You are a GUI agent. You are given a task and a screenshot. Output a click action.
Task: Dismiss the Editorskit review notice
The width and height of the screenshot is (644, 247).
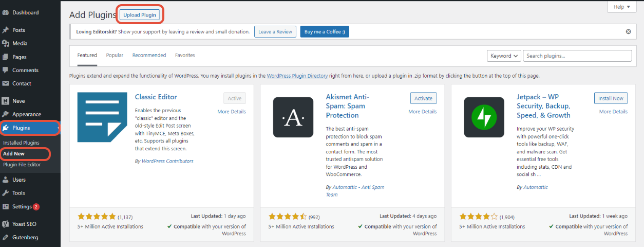628,31
